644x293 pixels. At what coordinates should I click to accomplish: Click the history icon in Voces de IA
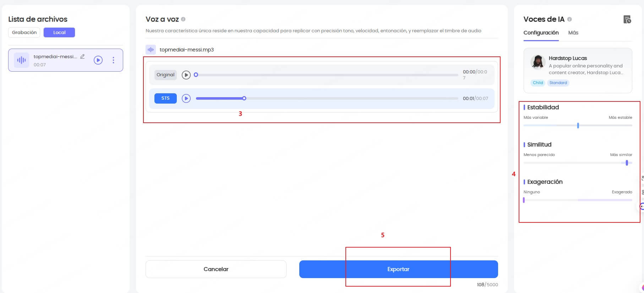(627, 20)
